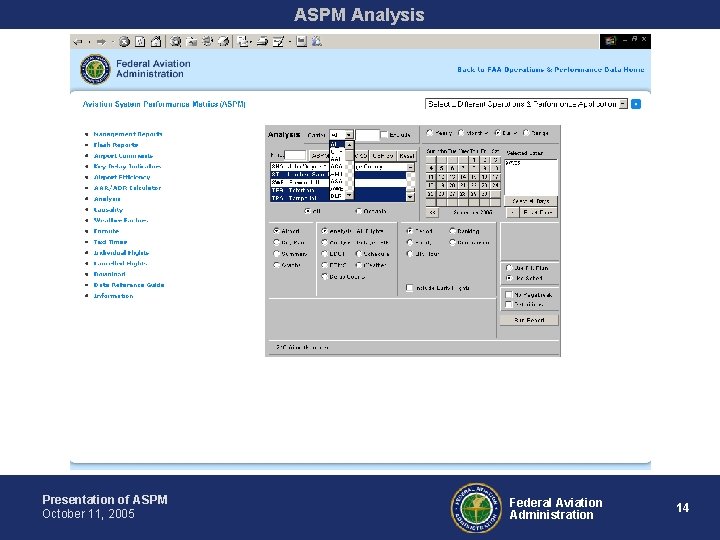720x540 pixels.
Task: Pick day 21 in the calendar
Action: tap(463, 185)
